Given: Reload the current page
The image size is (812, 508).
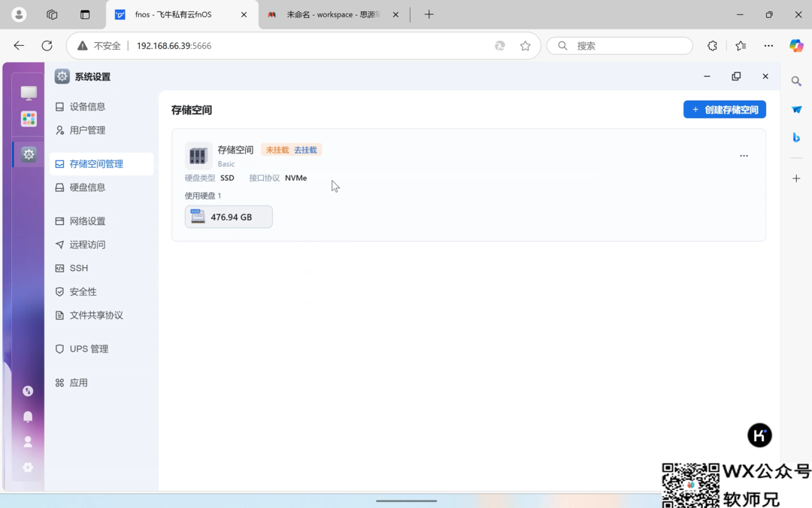Looking at the screenshot, I should (47, 46).
